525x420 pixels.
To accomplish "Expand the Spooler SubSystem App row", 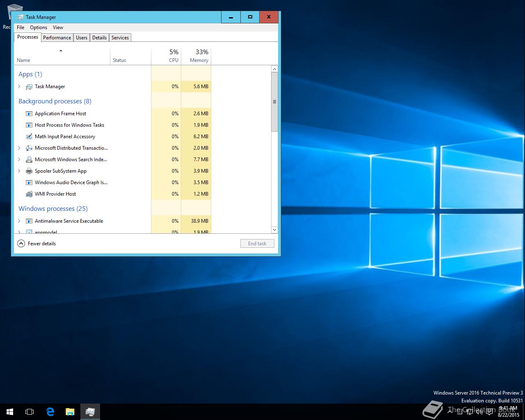I will [19, 171].
